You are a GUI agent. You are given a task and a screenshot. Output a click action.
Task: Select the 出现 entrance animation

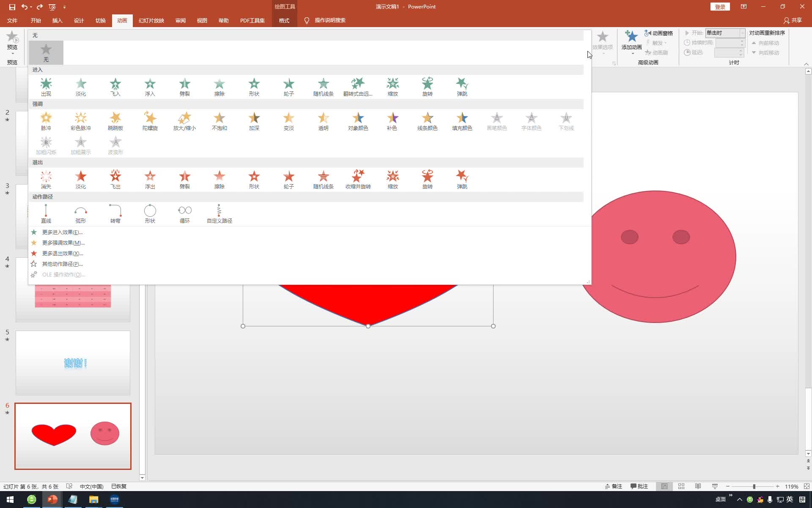pyautogui.click(x=46, y=87)
